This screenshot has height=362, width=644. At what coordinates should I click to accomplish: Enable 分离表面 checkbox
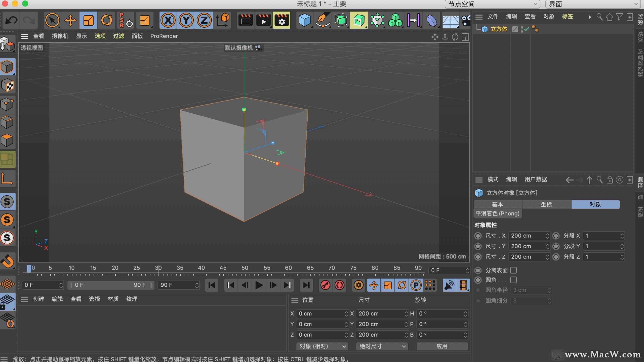click(513, 270)
